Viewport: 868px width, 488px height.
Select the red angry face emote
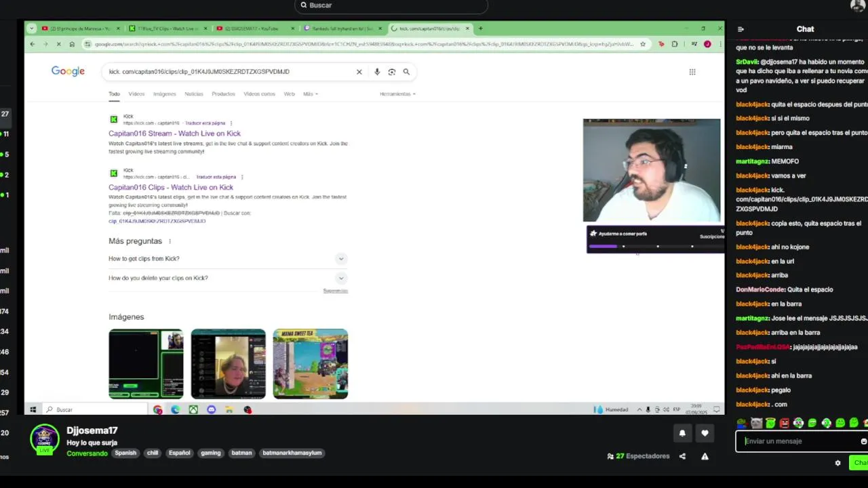coord(785,423)
